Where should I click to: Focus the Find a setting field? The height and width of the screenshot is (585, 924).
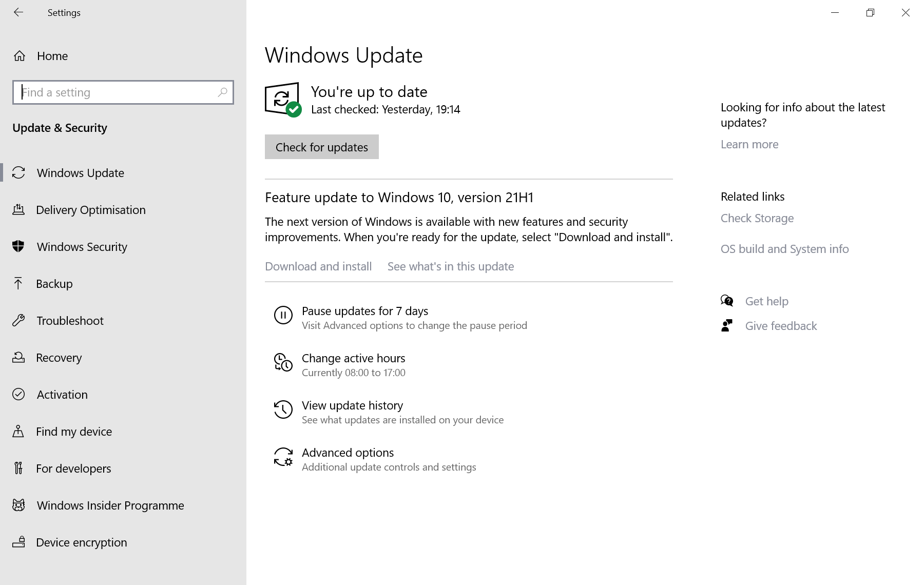click(123, 92)
